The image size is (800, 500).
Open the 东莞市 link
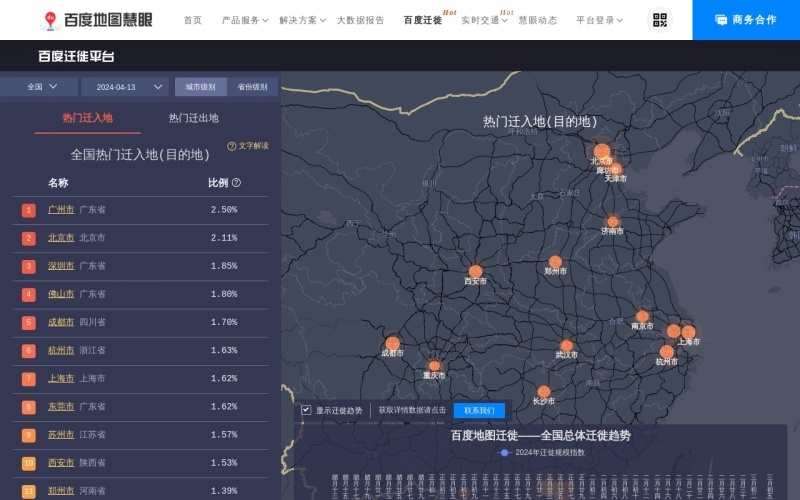(x=61, y=407)
